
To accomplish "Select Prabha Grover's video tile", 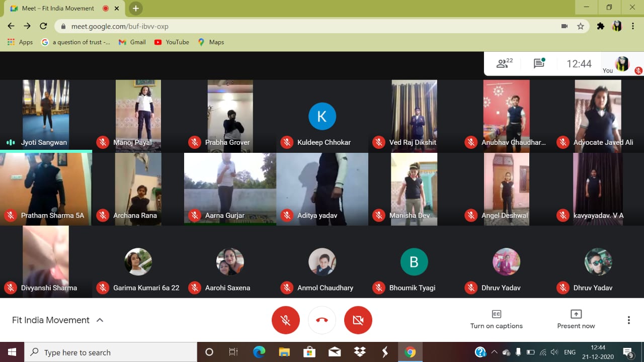I will pos(230,116).
